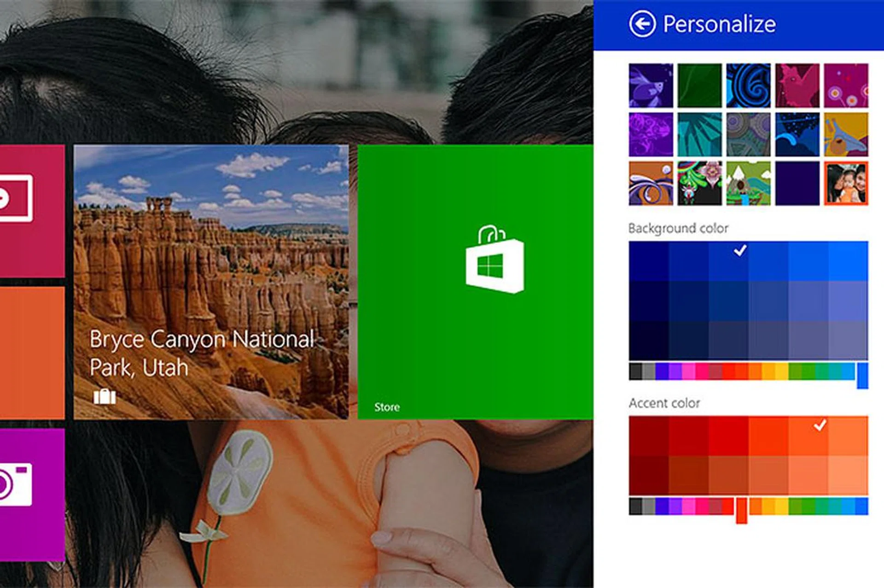Select checked orange accent color swatch

(x=808, y=436)
